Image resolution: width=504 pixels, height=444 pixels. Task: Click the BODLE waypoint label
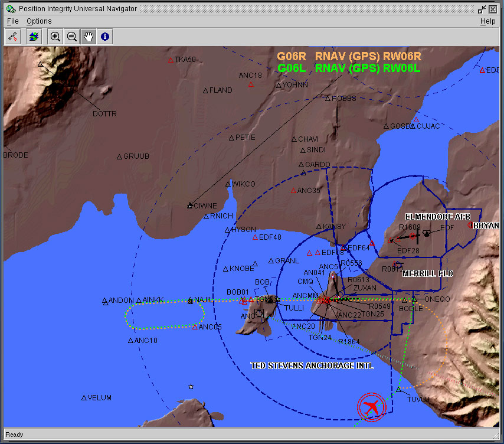411,309
